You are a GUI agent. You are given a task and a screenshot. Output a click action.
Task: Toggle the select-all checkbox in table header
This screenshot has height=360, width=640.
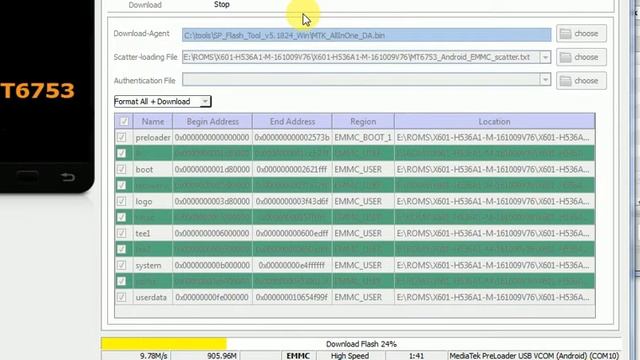coord(124,121)
